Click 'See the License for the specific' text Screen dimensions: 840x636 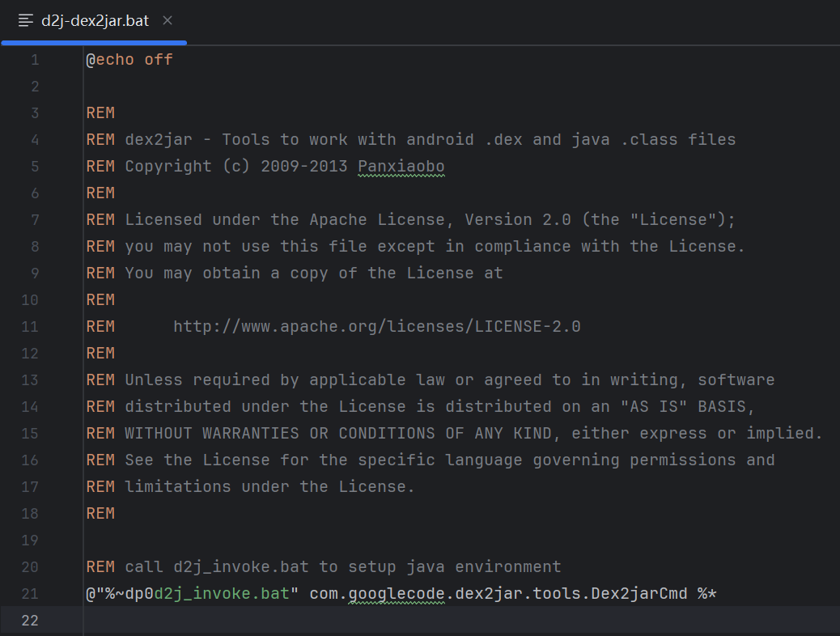tap(280, 460)
